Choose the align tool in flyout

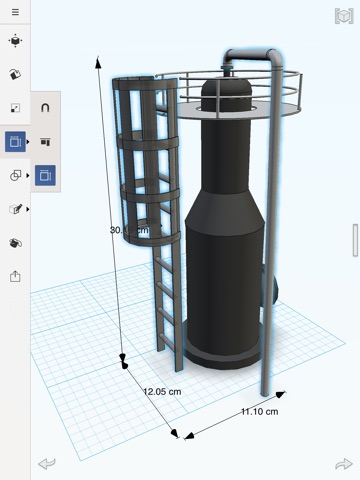[x=45, y=142]
